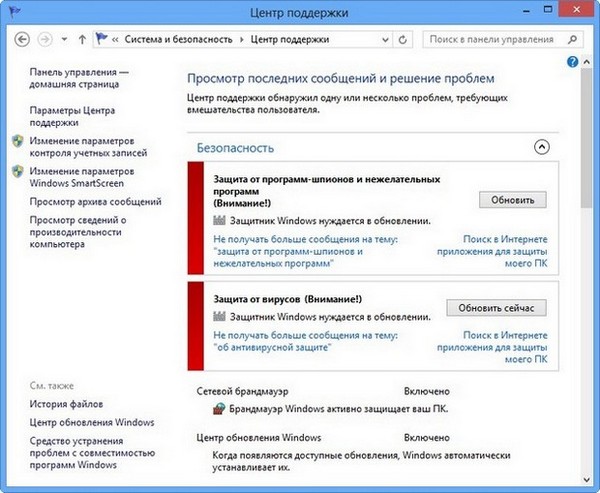Open Изменение параметров Windows SmartScreen
The height and width of the screenshot is (493, 600).
pos(82,177)
